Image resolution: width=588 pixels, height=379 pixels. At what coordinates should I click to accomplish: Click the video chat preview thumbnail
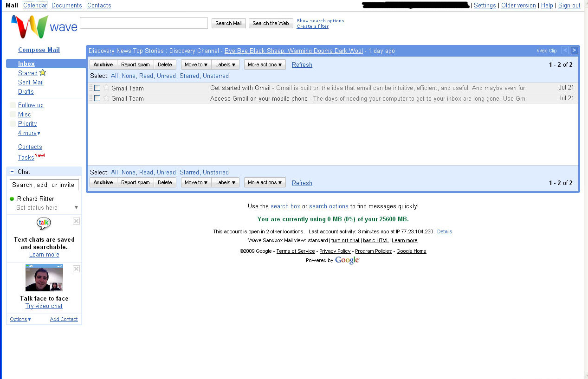(44, 278)
